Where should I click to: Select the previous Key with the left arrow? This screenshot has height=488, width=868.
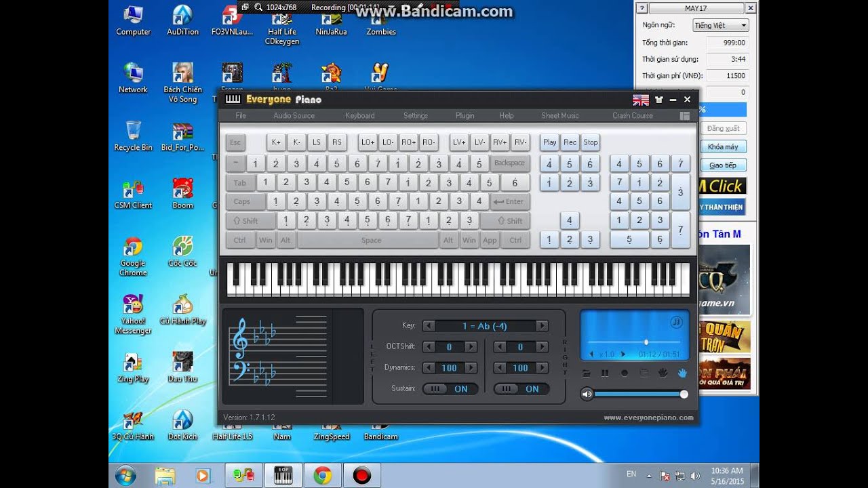point(429,326)
